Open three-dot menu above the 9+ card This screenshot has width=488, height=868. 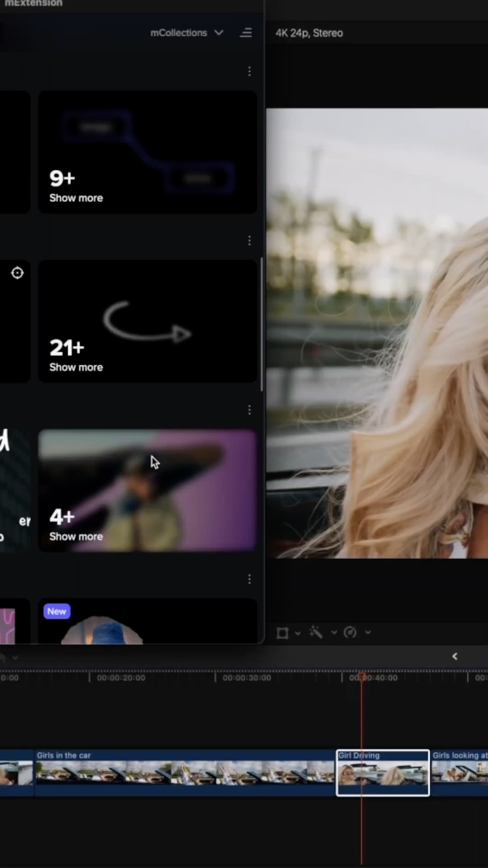[x=249, y=71]
